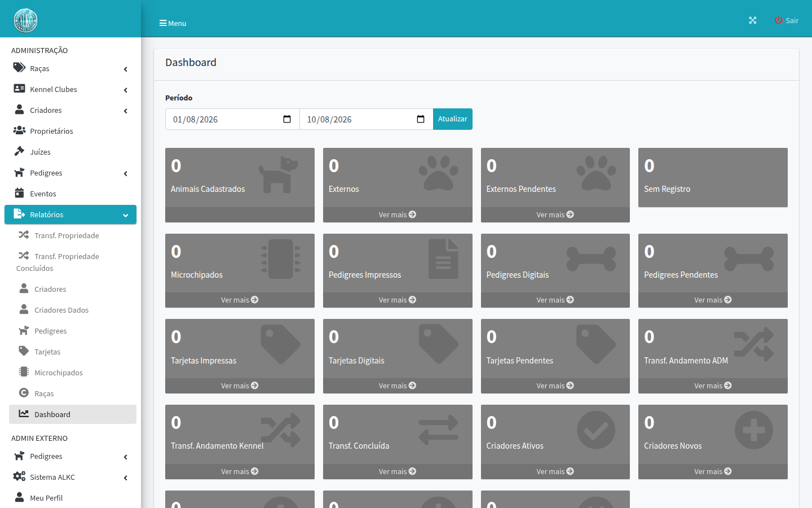
Task: Click Ver mais under Tarjetas Pendentes
Action: (555, 386)
